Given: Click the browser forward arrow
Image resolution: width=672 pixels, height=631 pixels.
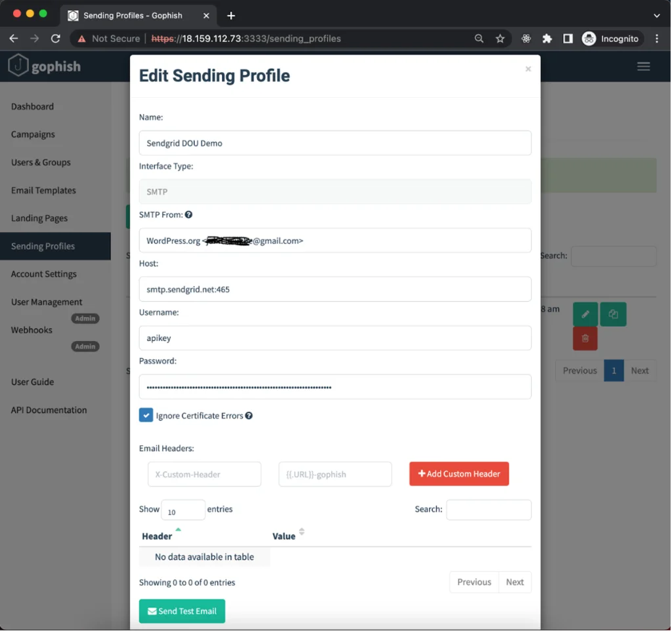Looking at the screenshot, I should point(34,39).
